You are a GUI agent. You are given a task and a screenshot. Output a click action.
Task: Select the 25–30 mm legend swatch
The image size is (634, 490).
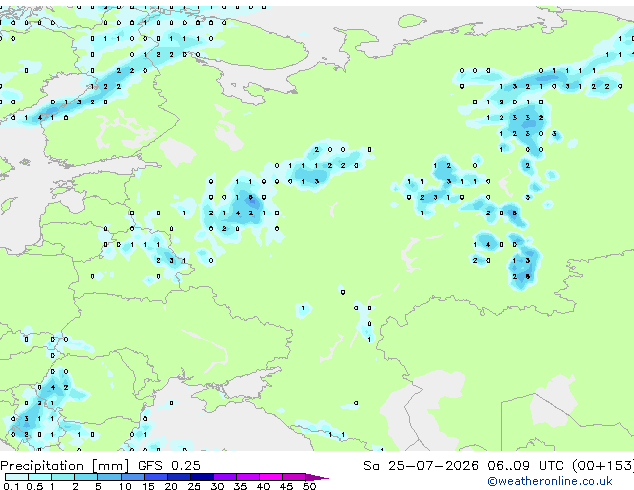[201, 477]
